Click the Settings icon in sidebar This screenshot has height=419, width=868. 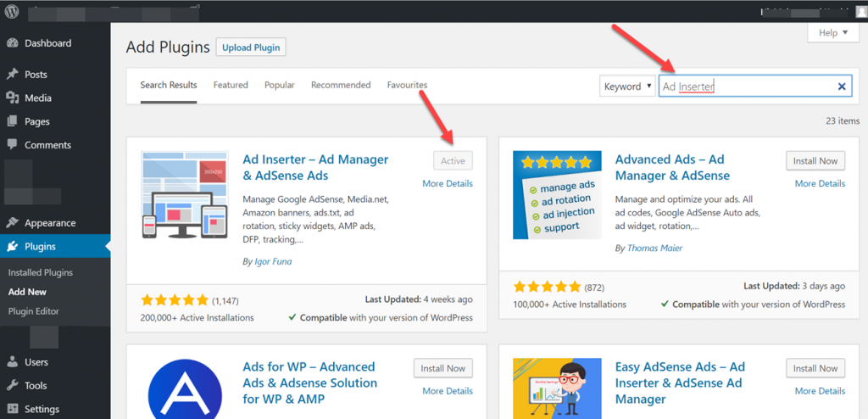pyautogui.click(x=12, y=410)
